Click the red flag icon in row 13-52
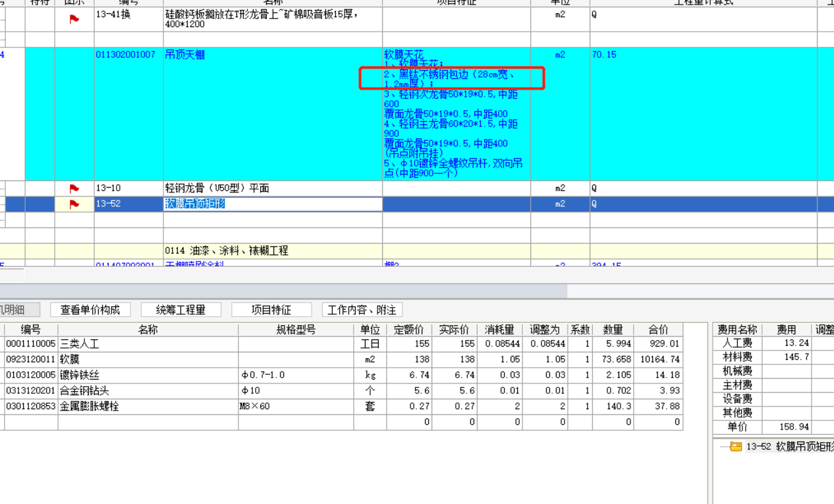This screenshot has height=504, width=834. tap(74, 204)
